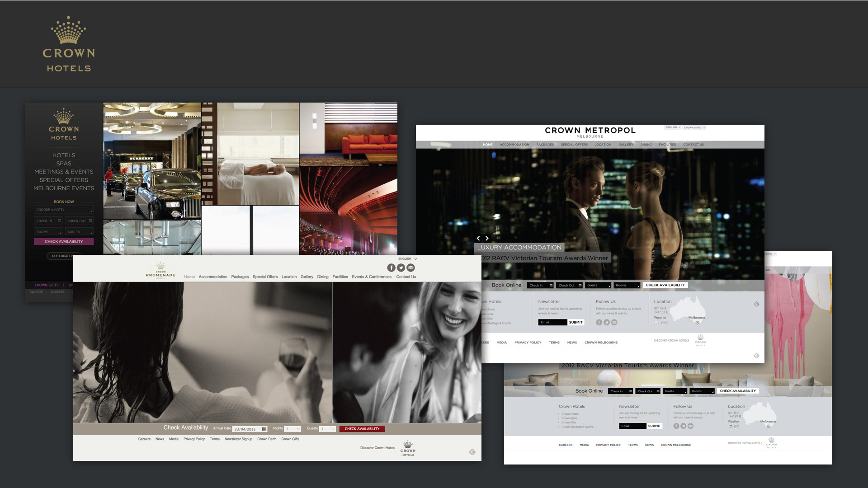Click Check In field on page behind Metropol
Image resolution: width=868 pixels, height=488 pixels.
[x=620, y=391]
